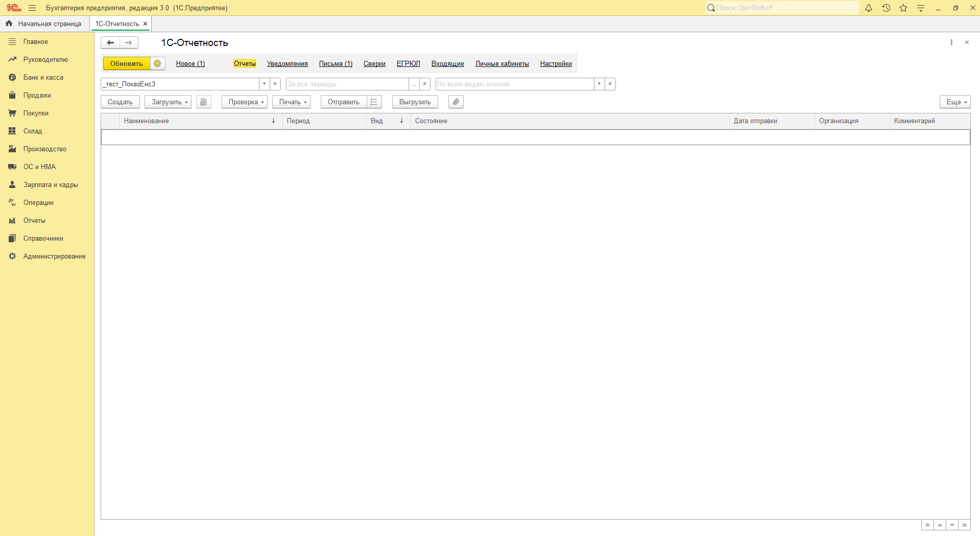
Task: Open the ОС и НМА section
Action: point(47,167)
